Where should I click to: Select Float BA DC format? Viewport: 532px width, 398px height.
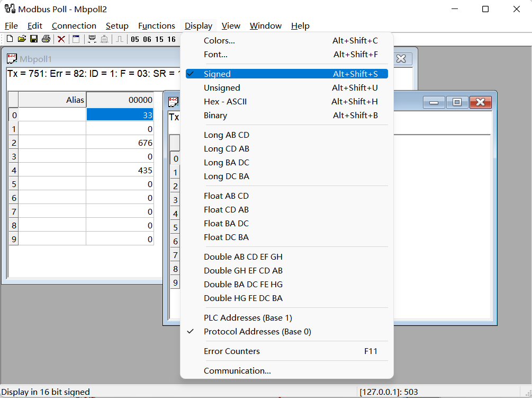click(x=287, y=224)
